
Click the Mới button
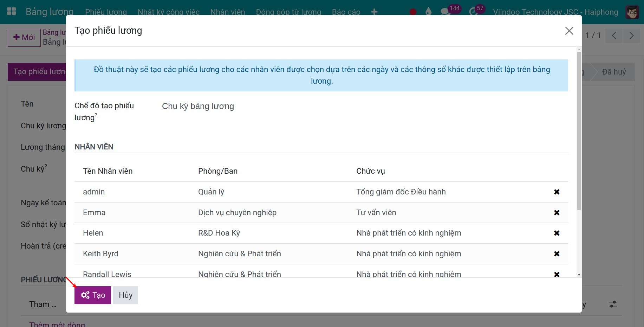click(x=24, y=38)
